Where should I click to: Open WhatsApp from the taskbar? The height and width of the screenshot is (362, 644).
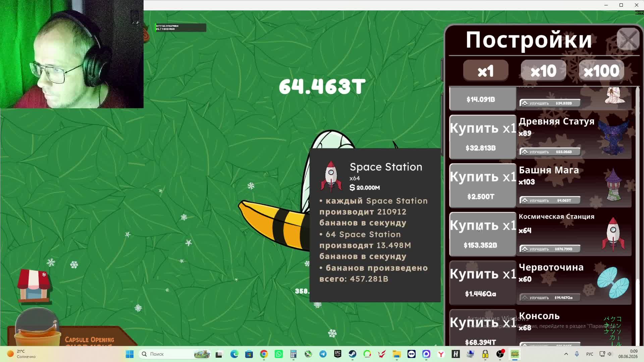(279, 354)
